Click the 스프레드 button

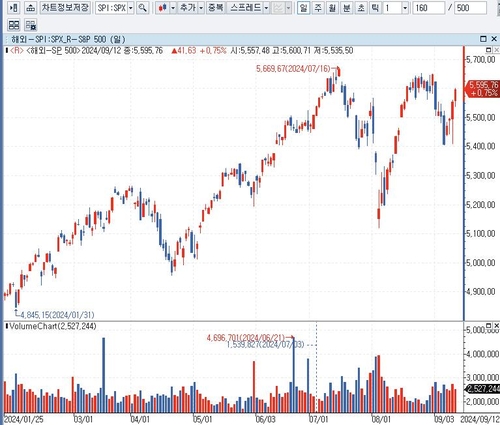(245, 8)
